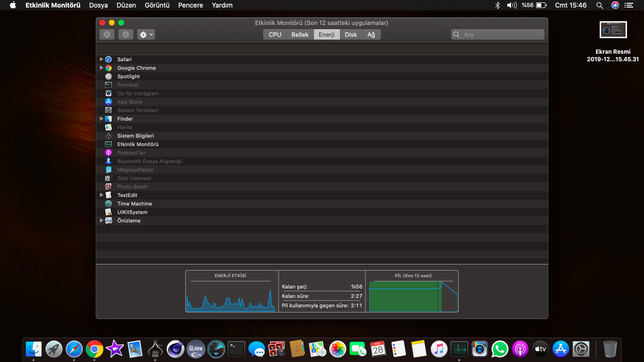
Task: Open Trash in the Dock
Action: pyautogui.click(x=610, y=349)
